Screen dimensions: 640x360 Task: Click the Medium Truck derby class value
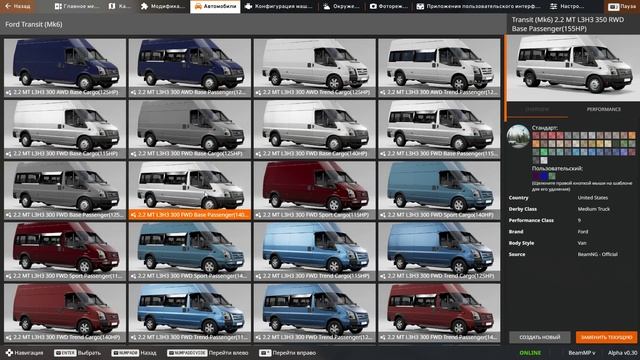tap(593, 209)
